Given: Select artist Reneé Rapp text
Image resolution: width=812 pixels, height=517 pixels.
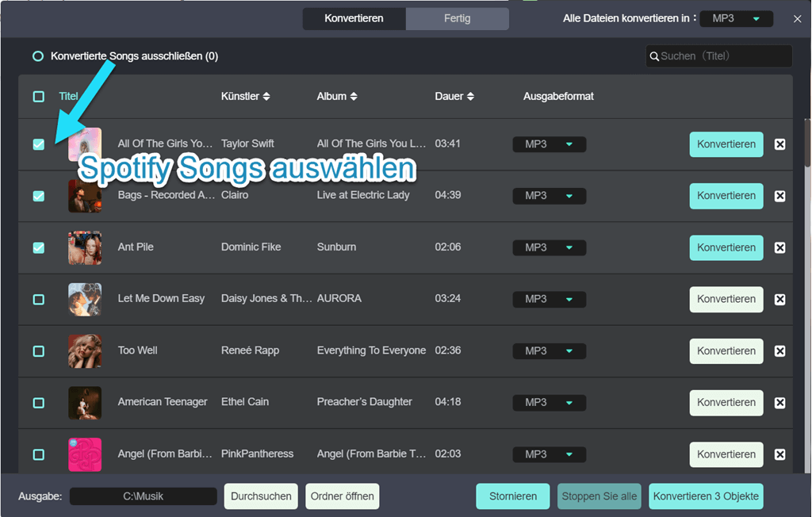Looking at the screenshot, I should pos(250,350).
